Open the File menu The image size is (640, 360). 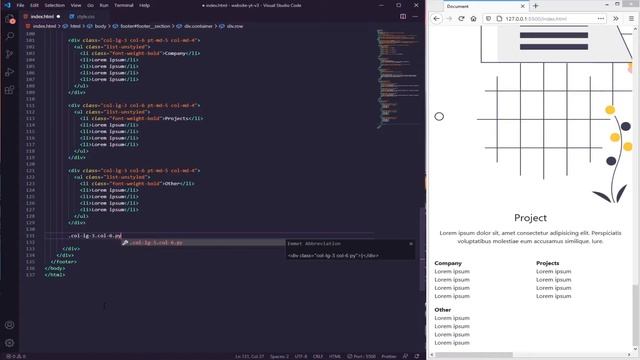[20, 5]
